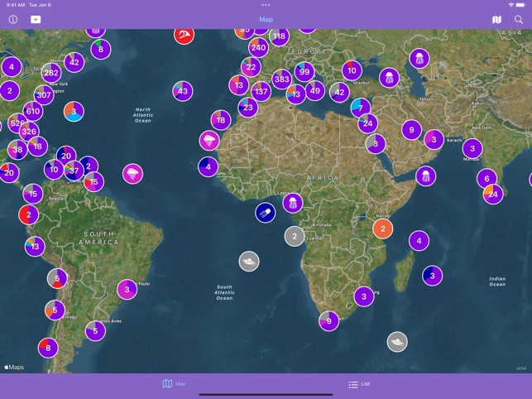
Task: Open the 42 cluster off Nova Scotia
Action: click(x=74, y=62)
